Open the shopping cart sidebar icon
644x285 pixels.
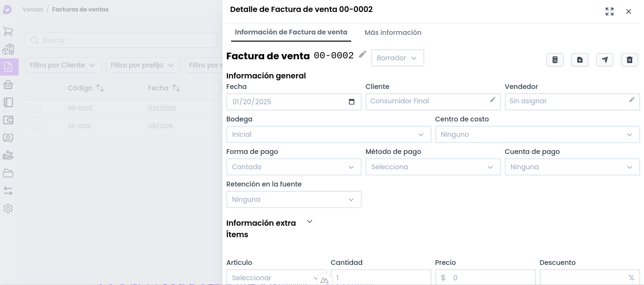pos(8,32)
